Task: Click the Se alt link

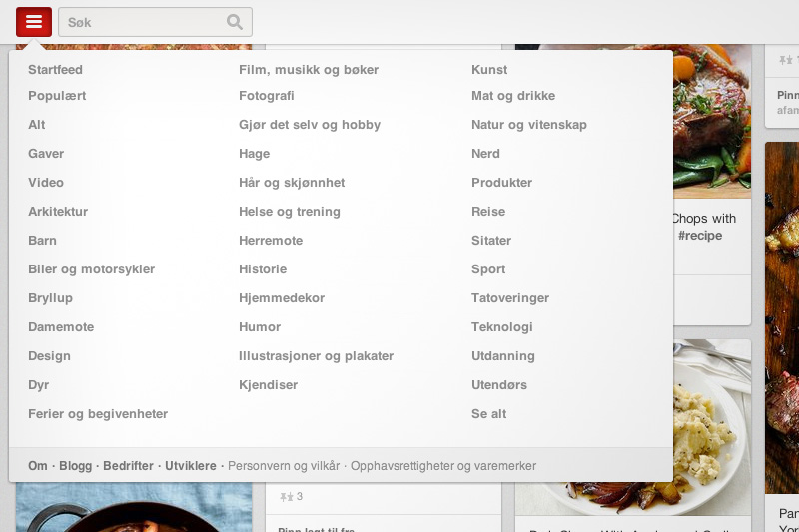Action: click(489, 415)
